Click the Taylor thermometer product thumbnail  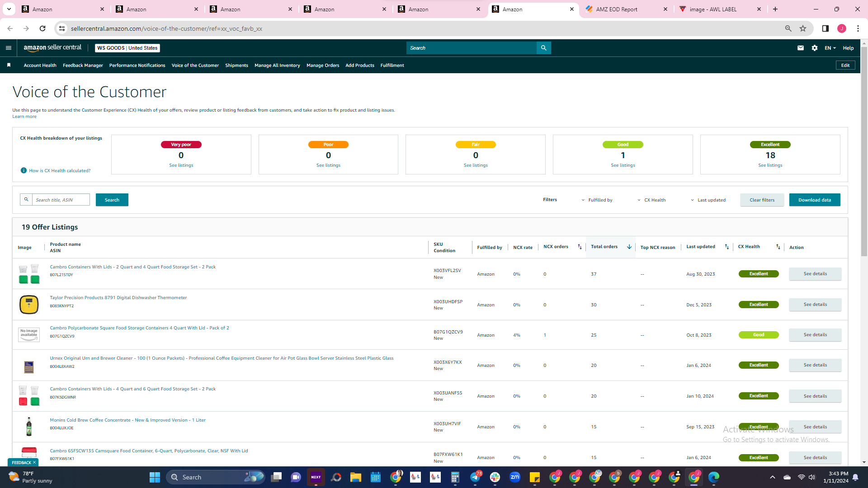point(29,305)
